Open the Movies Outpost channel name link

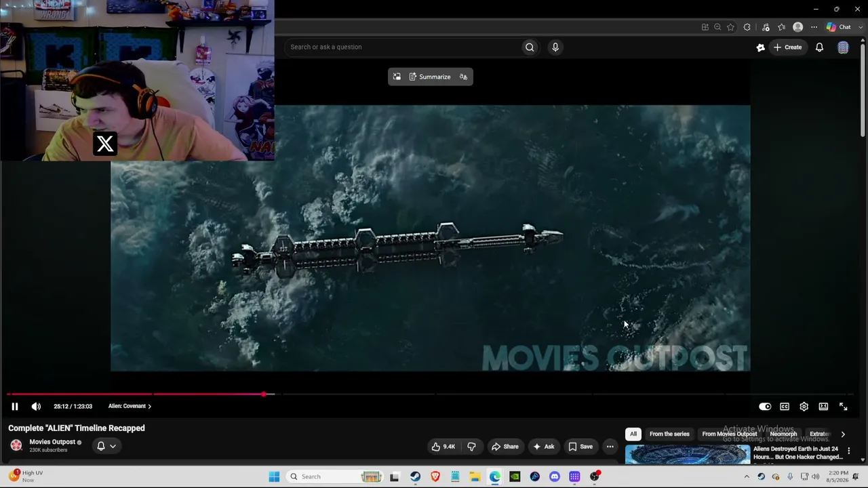52,442
